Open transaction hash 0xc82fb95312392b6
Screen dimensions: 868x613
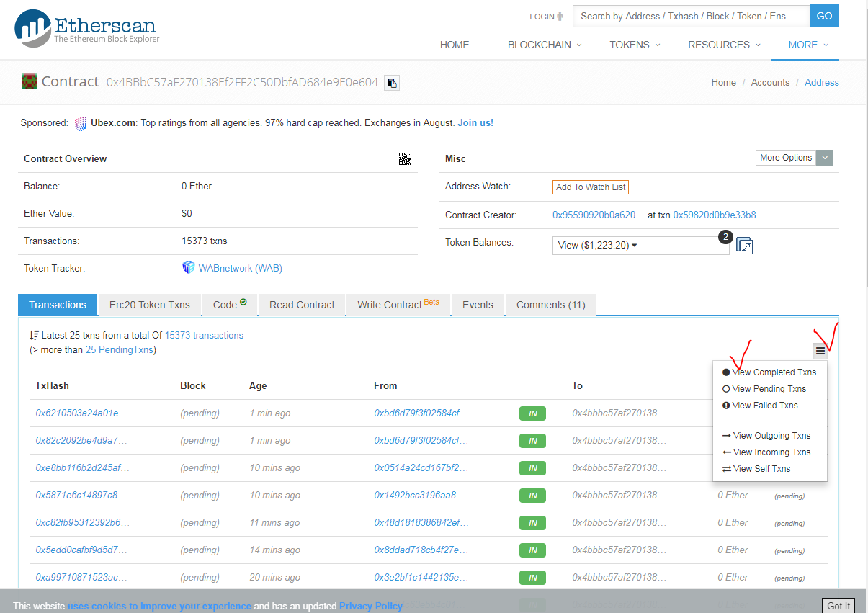coord(83,522)
